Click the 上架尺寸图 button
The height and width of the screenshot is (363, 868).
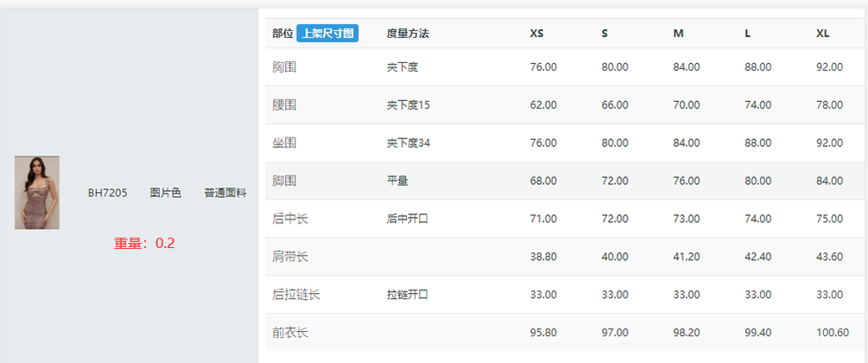click(x=327, y=33)
